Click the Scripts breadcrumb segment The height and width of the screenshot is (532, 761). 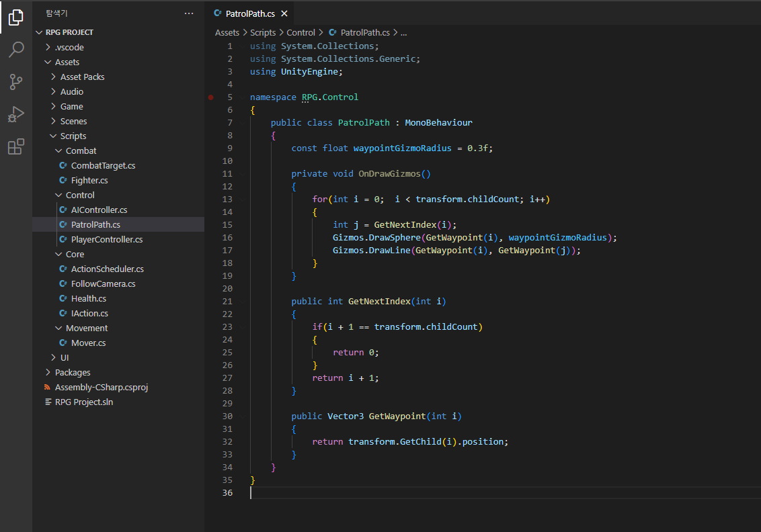[263, 32]
